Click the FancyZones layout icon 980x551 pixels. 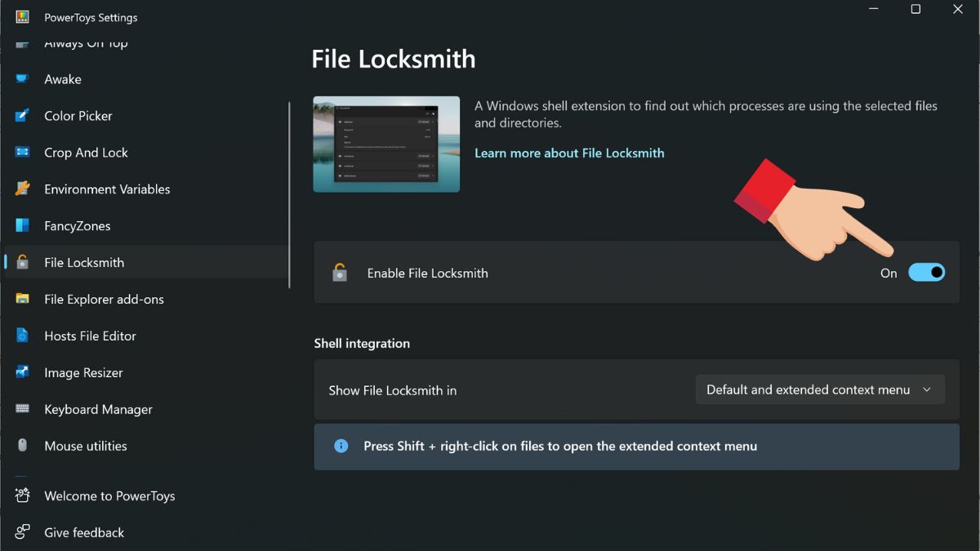click(22, 226)
